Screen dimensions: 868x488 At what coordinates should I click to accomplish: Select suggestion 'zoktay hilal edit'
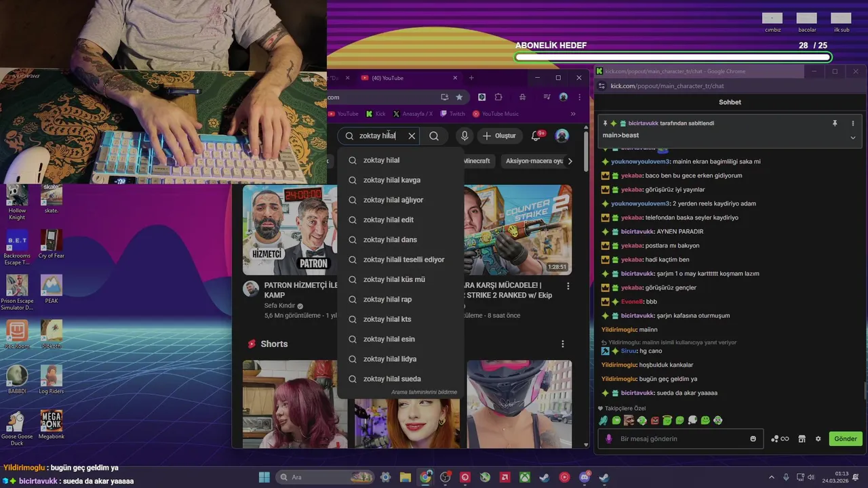(x=400, y=220)
